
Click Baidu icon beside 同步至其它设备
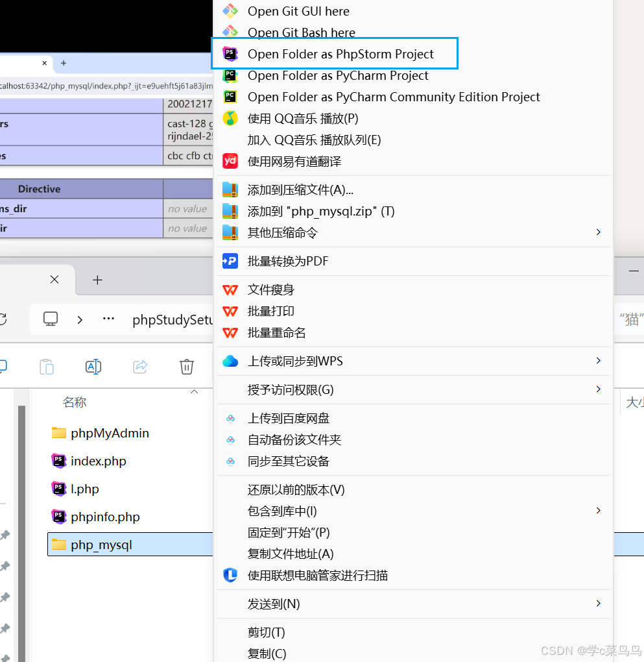pyautogui.click(x=230, y=461)
